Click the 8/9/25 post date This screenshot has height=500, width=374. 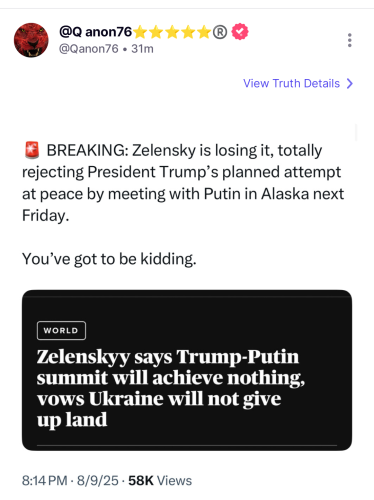pyautogui.click(x=98, y=481)
